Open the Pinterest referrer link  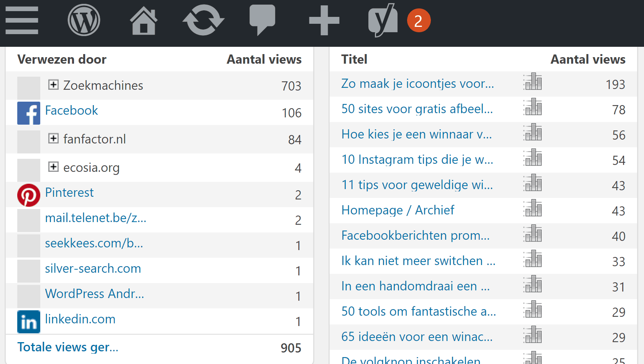[x=69, y=193]
